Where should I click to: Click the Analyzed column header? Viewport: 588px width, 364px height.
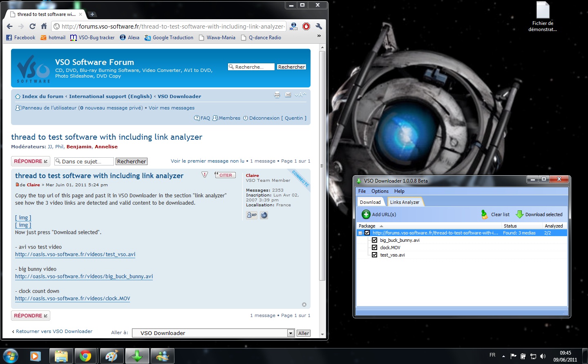coord(554,226)
